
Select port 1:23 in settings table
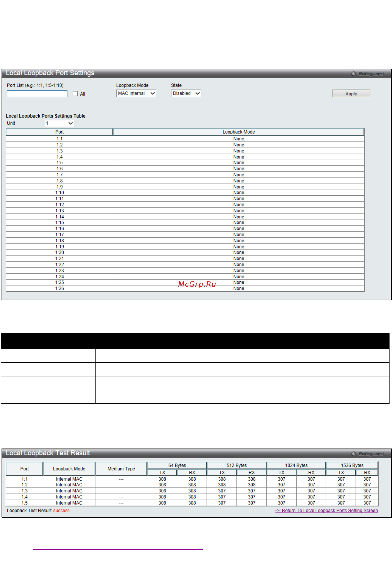click(x=59, y=271)
